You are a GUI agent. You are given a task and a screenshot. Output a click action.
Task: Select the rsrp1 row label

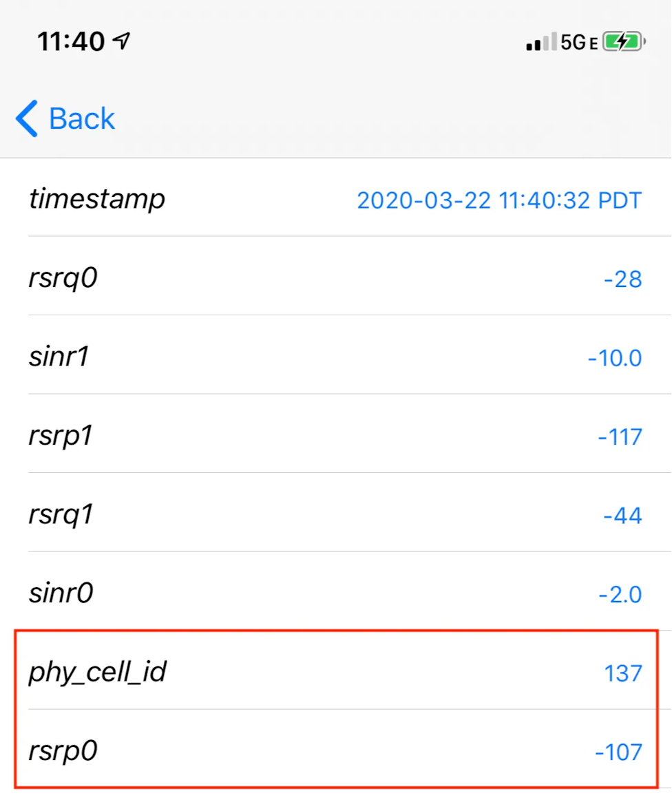point(61,436)
